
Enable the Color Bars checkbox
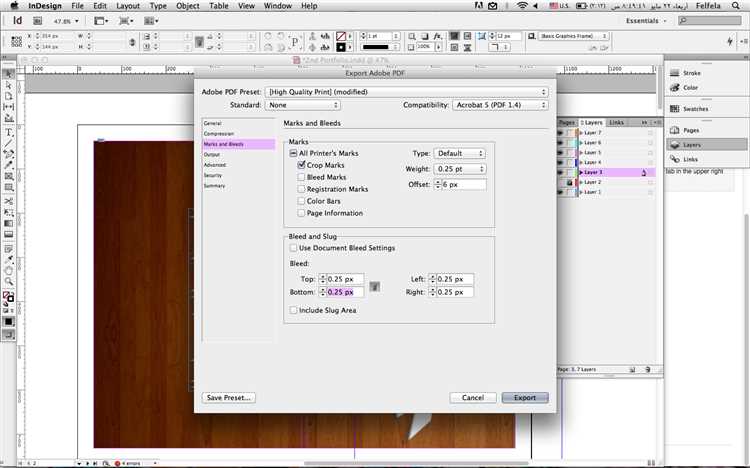click(x=301, y=201)
